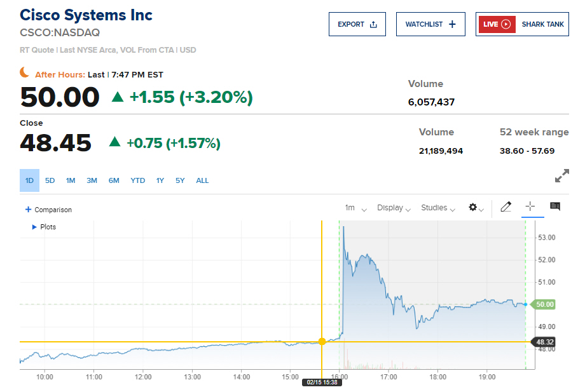
Task: Select the 5D time range tab
Action: pyautogui.click(x=50, y=180)
